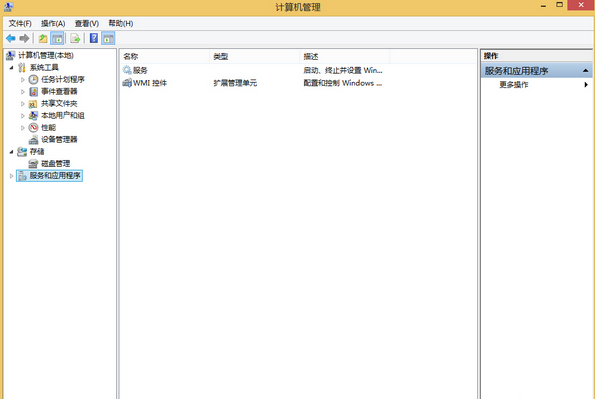Maximize the 计算机管理 window
The height and width of the screenshot is (399, 595).
[559, 5]
